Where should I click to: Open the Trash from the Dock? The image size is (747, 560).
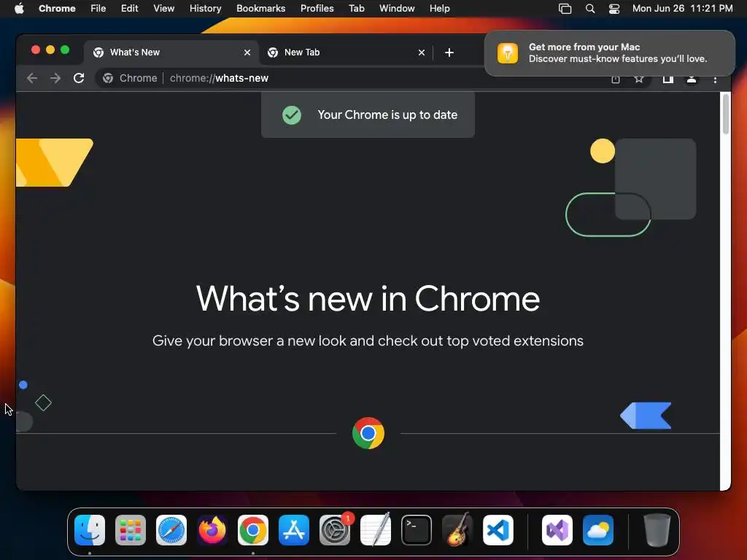pyautogui.click(x=657, y=530)
